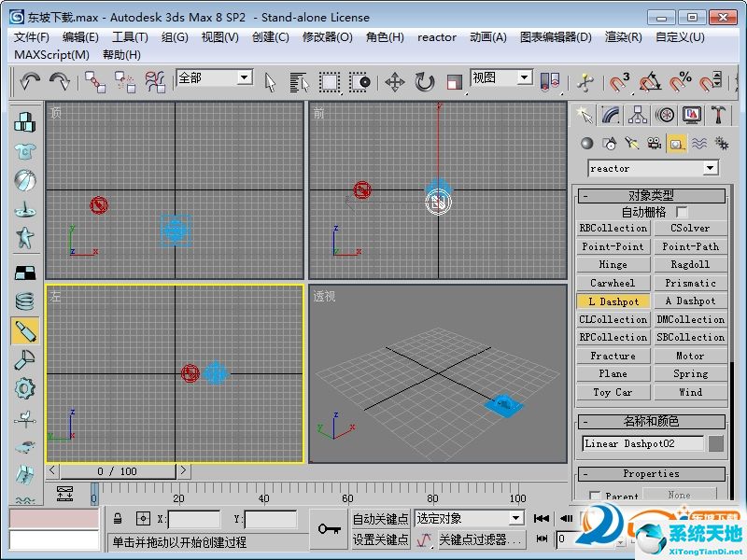The image size is (747, 560).
Task: Open the Hierarchy command panel tab
Action: [638, 115]
